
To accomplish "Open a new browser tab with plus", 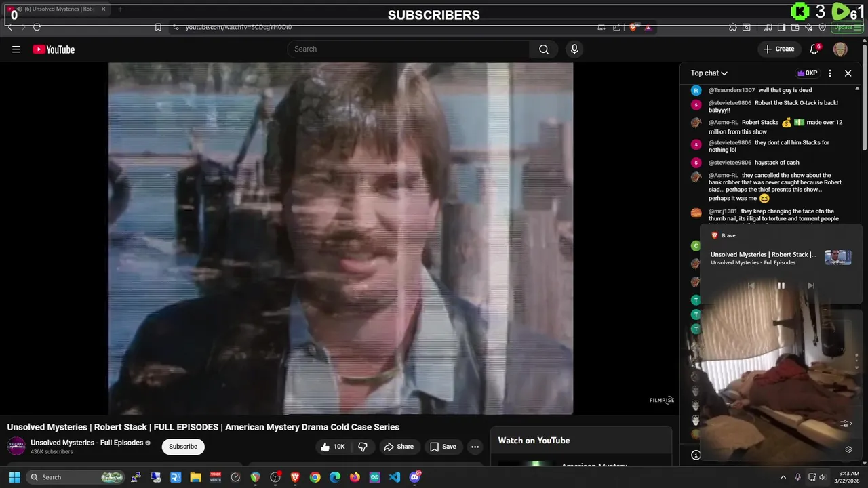I will (x=120, y=9).
